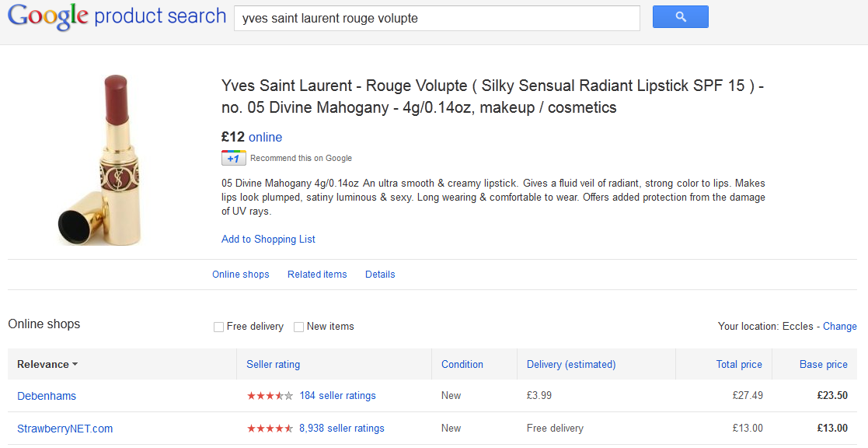Open the Debenhams shop link
The height and width of the screenshot is (448, 868).
[47, 396]
